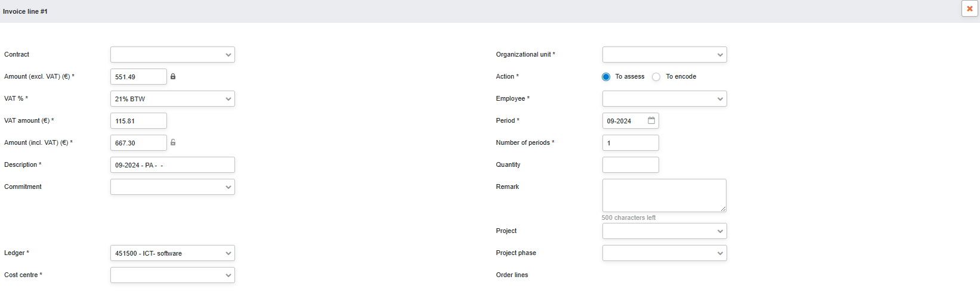Screen dimensions: 980x292
Task: Click the empty Quantity input field
Action: [x=630, y=164]
